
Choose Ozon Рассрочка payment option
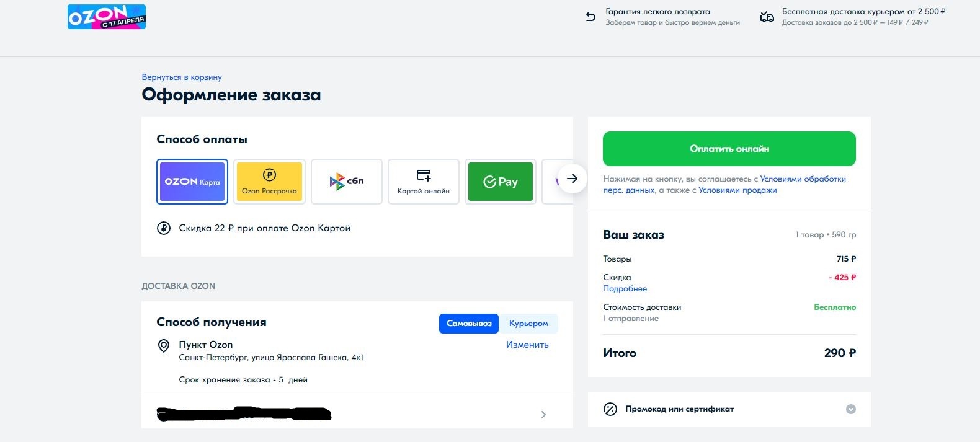(269, 182)
